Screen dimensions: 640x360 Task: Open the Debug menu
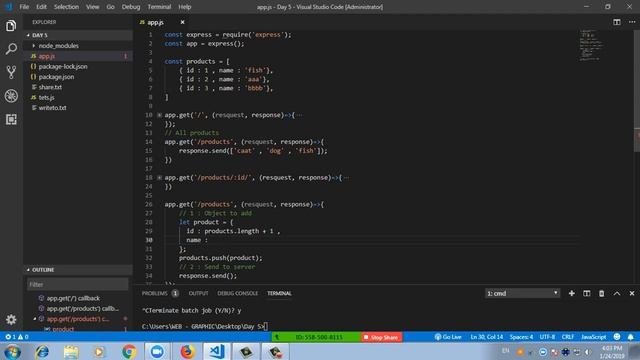[131, 7]
